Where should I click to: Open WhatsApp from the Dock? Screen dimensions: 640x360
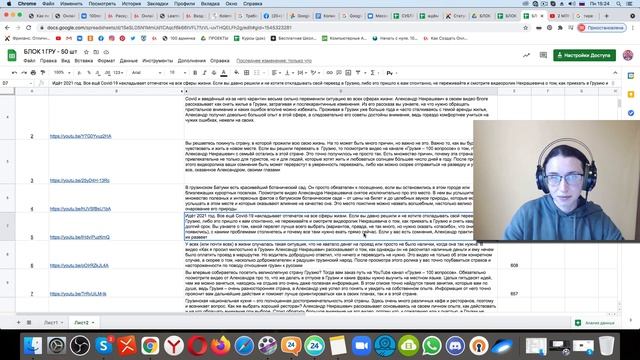[432, 346]
